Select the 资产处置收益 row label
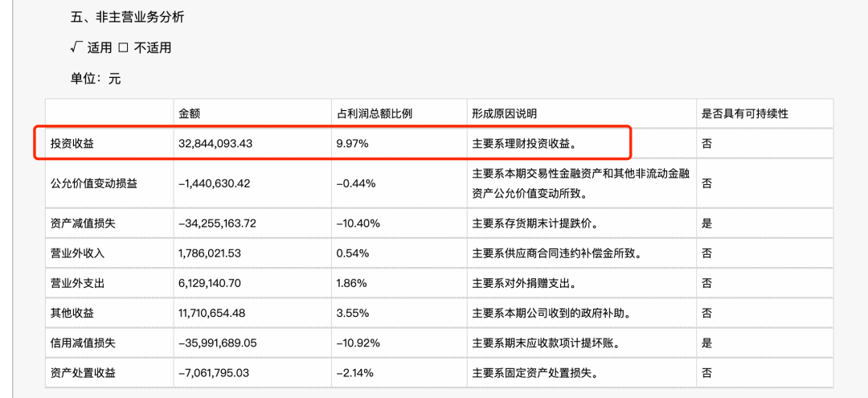868x398 pixels. point(83,372)
